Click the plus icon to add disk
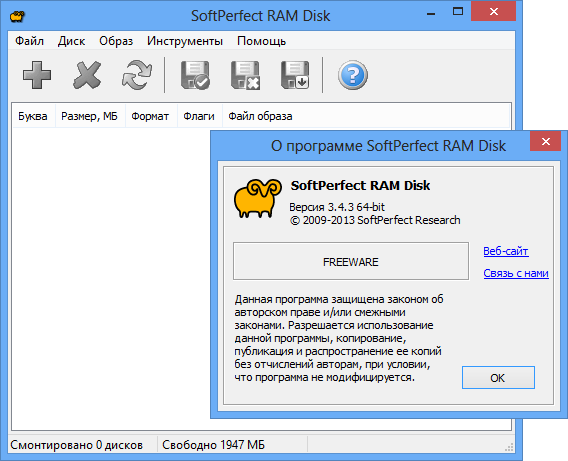 click(x=37, y=75)
